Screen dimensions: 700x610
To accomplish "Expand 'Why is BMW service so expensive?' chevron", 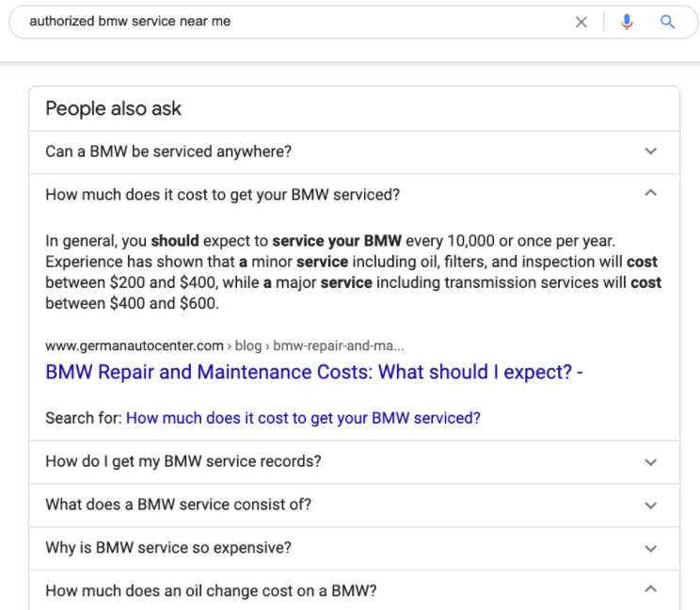I will click(651, 549).
